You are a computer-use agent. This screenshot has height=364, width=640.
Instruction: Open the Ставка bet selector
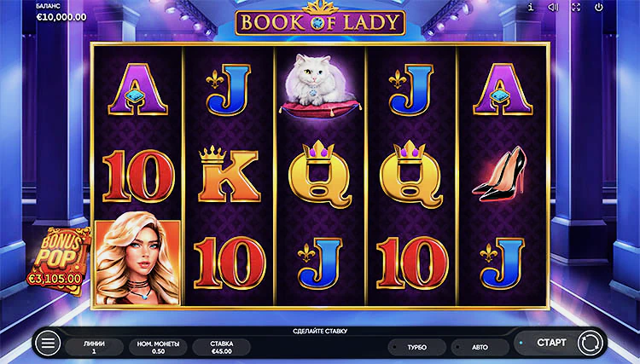[222, 347]
